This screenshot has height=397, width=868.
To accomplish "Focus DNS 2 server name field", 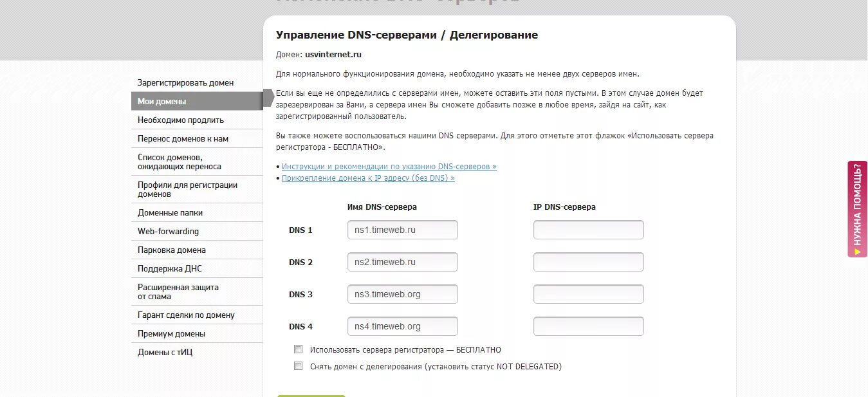I will click(403, 262).
